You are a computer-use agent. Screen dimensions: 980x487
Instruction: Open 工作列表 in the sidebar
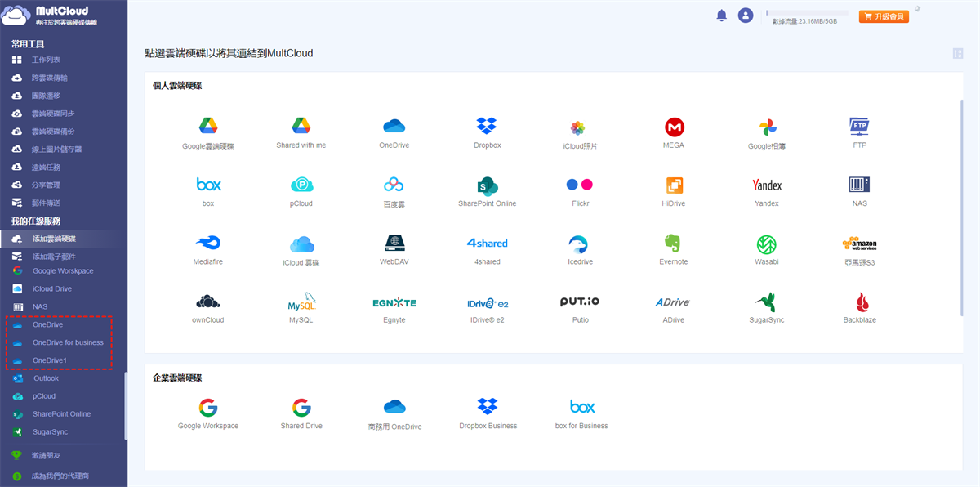click(x=46, y=60)
